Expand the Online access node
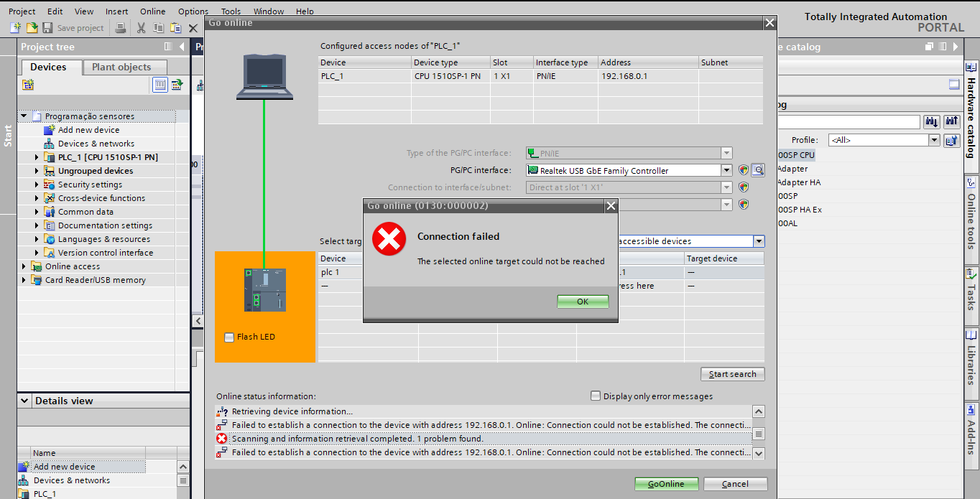 24,266
